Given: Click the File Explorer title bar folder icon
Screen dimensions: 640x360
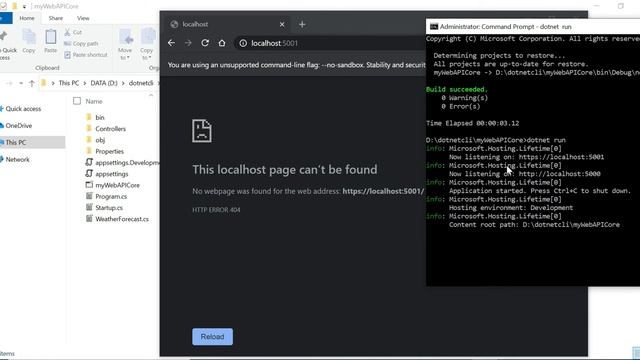Looking at the screenshot, I should click(x=15, y=6).
